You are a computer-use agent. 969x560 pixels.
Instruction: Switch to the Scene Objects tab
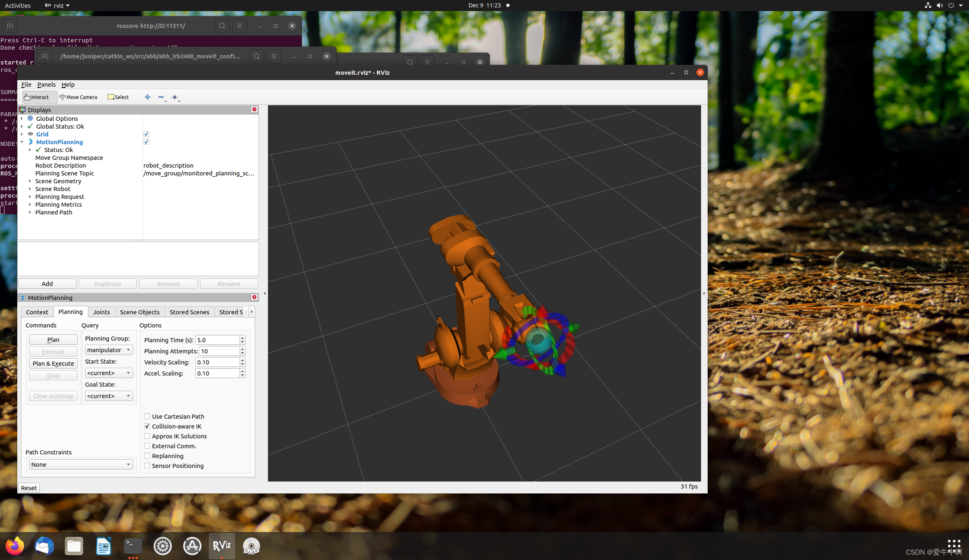coord(139,311)
